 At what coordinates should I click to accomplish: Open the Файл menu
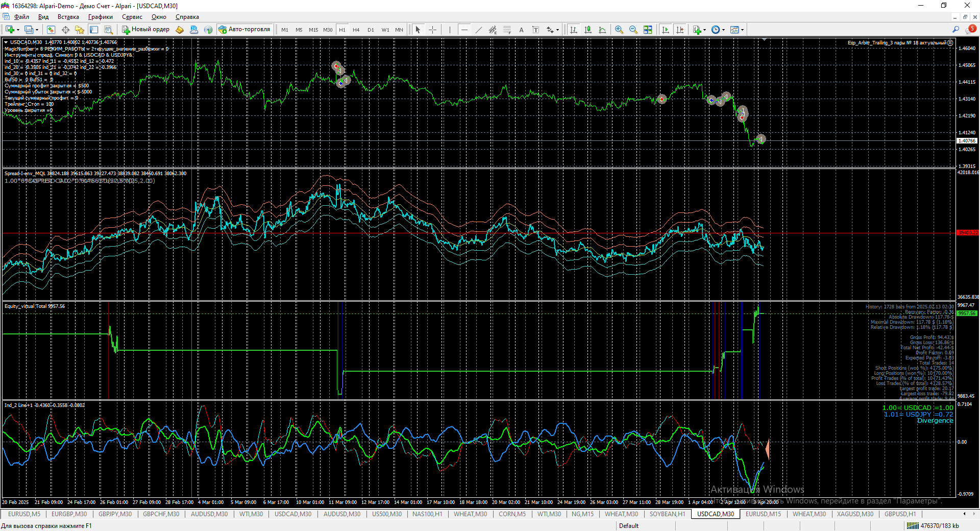(x=21, y=17)
